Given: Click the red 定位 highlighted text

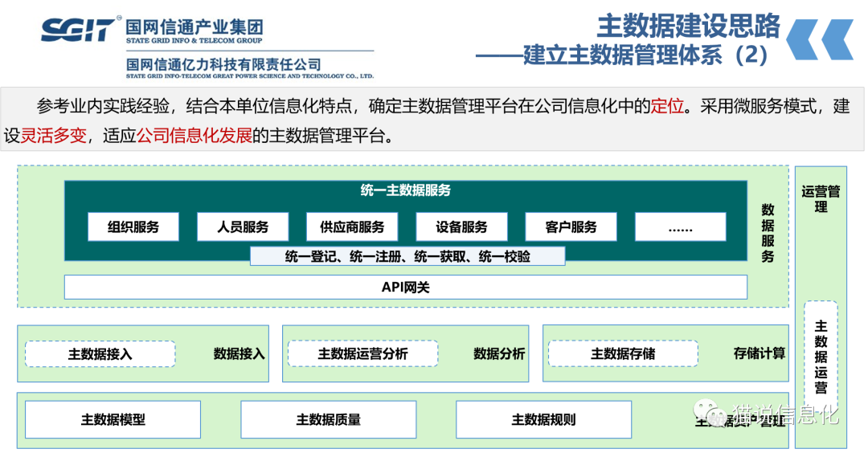Looking at the screenshot, I should (666, 107).
